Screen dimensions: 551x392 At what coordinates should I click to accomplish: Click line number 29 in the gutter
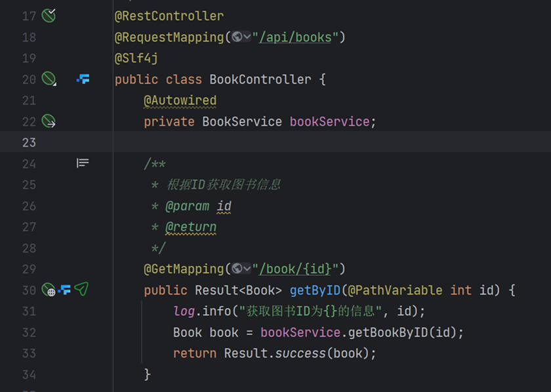coord(29,269)
